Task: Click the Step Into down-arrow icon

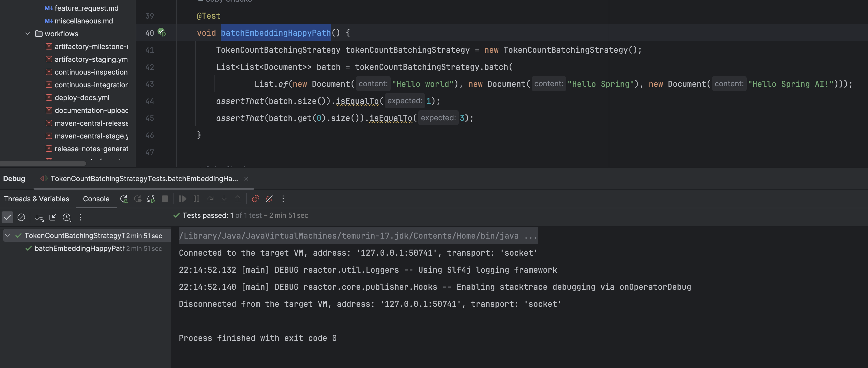Action: pyautogui.click(x=224, y=199)
